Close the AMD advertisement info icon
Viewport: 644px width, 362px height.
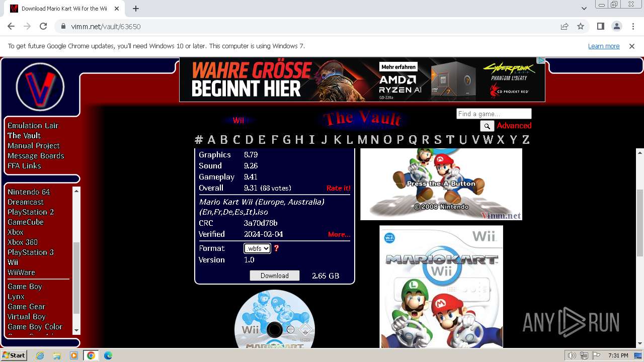point(540,60)
